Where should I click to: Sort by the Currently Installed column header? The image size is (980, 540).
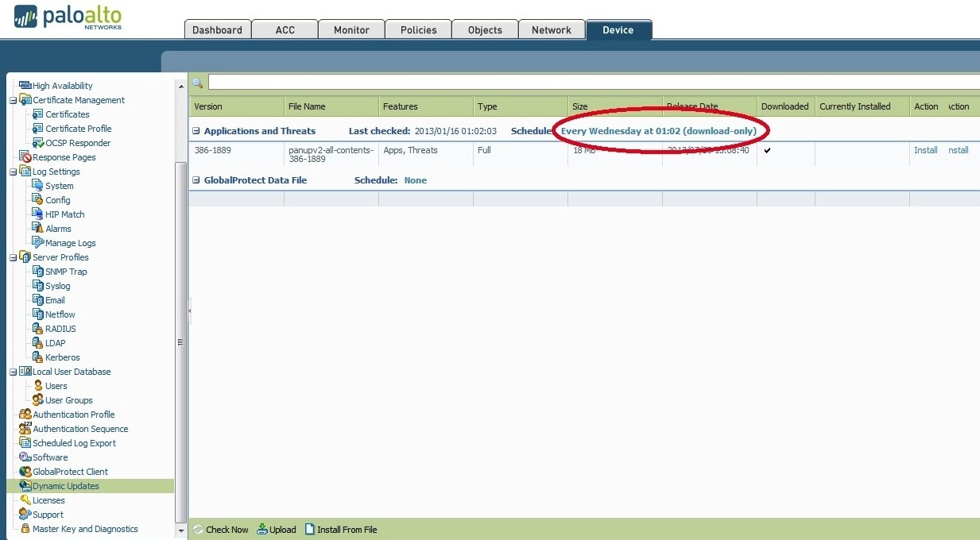pos(862,106)
